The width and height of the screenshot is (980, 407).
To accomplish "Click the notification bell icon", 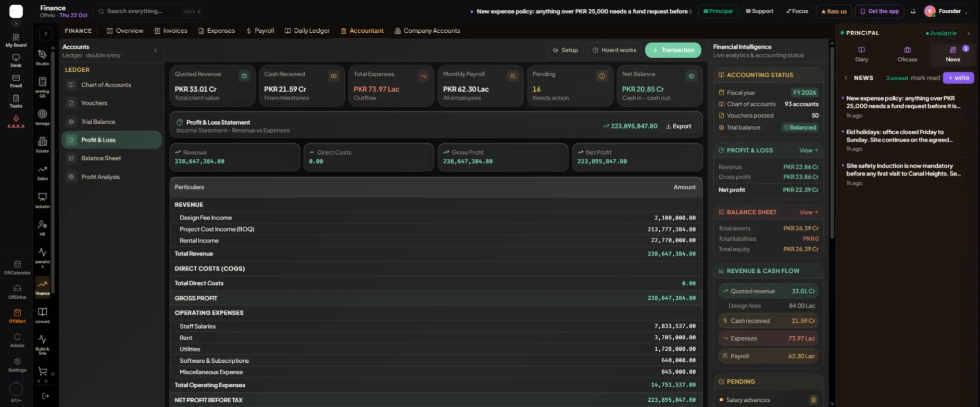I will point(913,11).
